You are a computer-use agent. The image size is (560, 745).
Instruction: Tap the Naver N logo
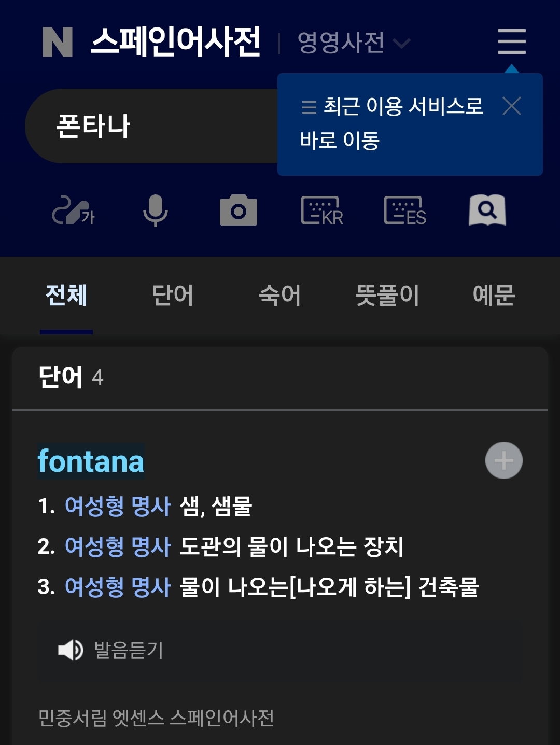[x=57, y=42]
